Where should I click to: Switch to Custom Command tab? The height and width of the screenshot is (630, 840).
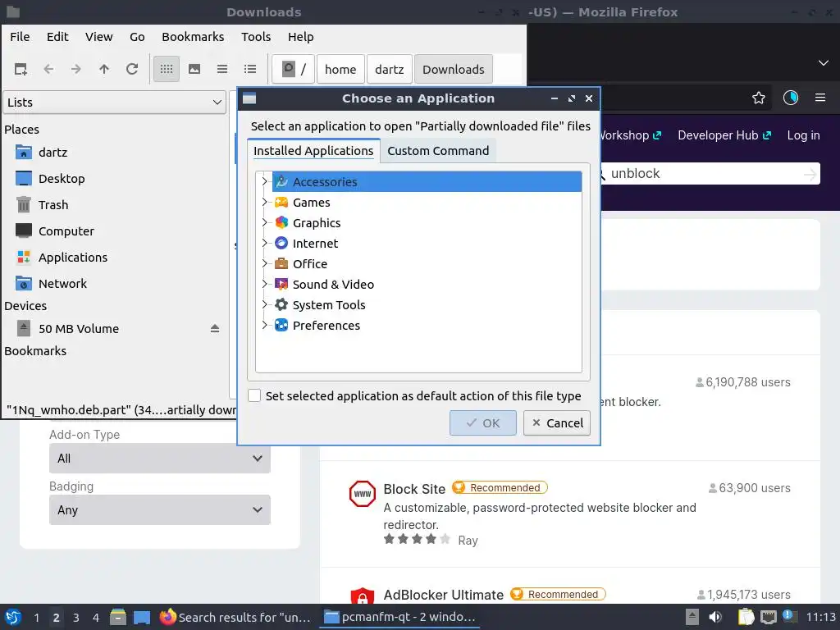[438, 151]
